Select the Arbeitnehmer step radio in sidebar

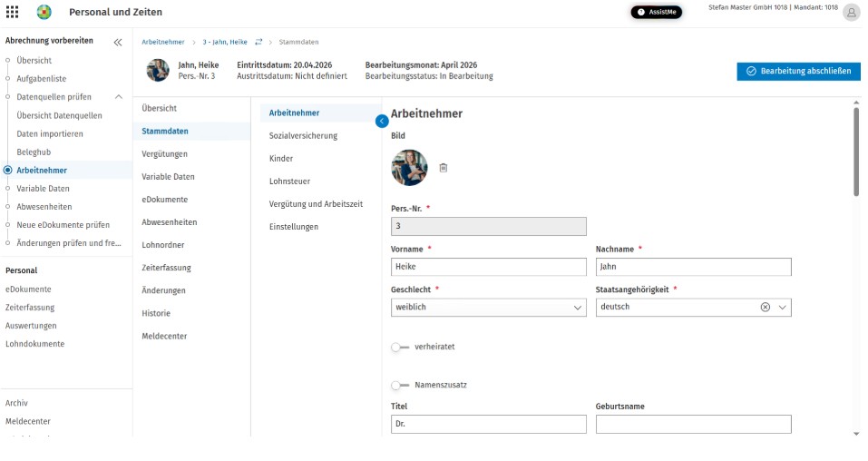8,170
